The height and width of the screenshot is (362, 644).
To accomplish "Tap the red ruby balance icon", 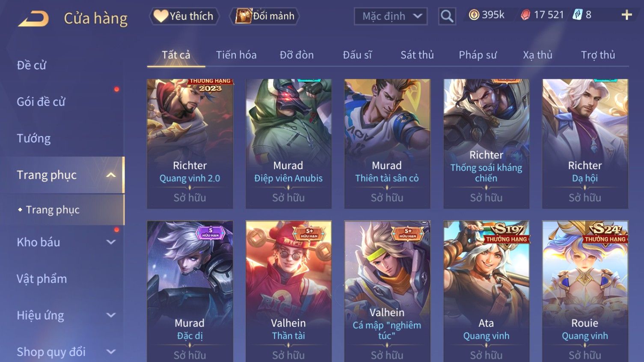I will (x=525, y=15).
